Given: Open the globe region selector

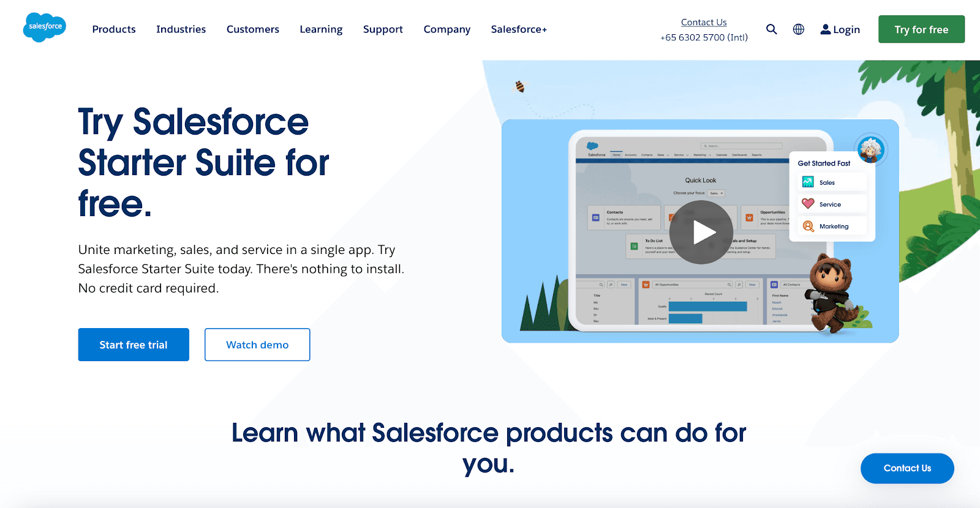Looking at the screenshot, I should point(798,29).
